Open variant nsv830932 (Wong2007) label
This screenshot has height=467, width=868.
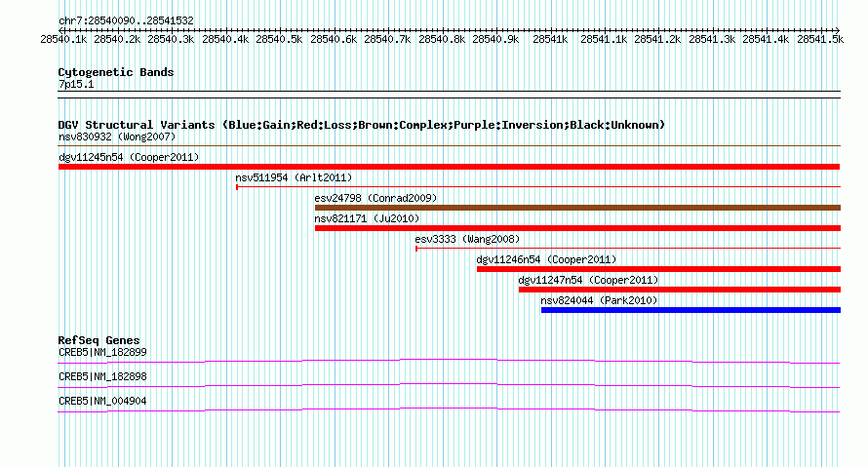[x=117, y=136]
